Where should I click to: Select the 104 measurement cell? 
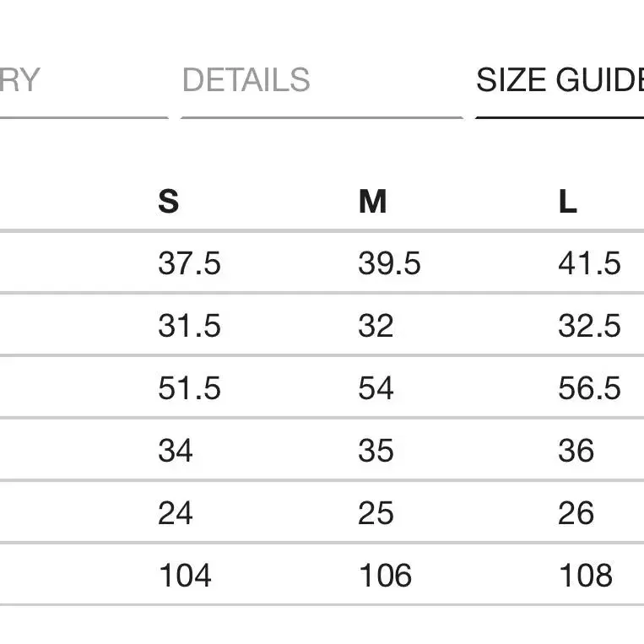tap(185, 576)
